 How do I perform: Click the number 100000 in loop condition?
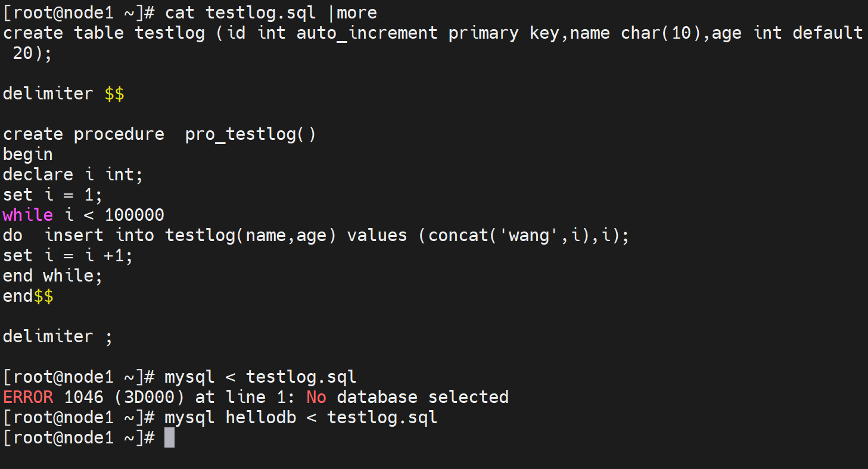134,215
